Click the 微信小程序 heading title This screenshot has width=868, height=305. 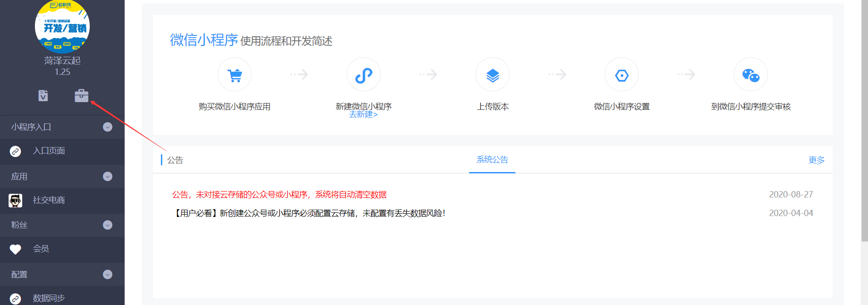[x=204, y=40]
